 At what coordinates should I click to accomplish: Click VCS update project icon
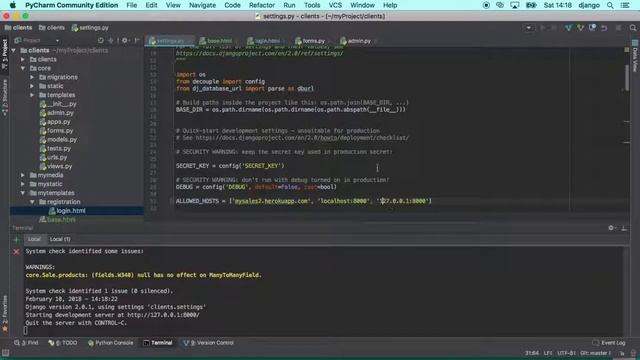tap(568, 28)
